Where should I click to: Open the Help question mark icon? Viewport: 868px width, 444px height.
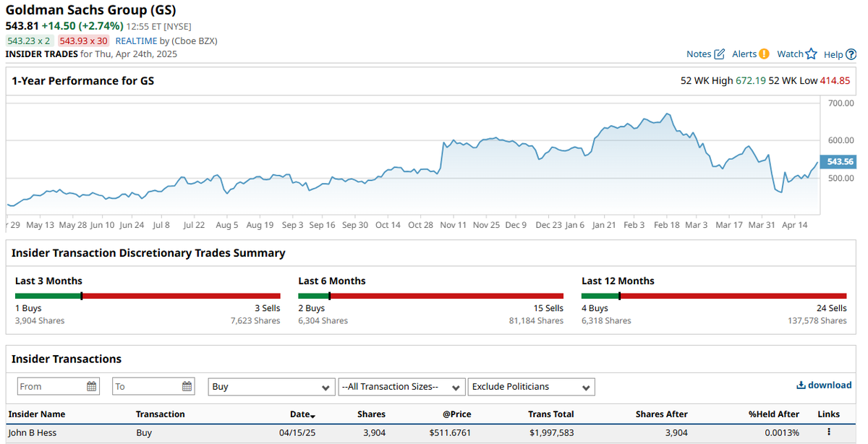(851, 54)
